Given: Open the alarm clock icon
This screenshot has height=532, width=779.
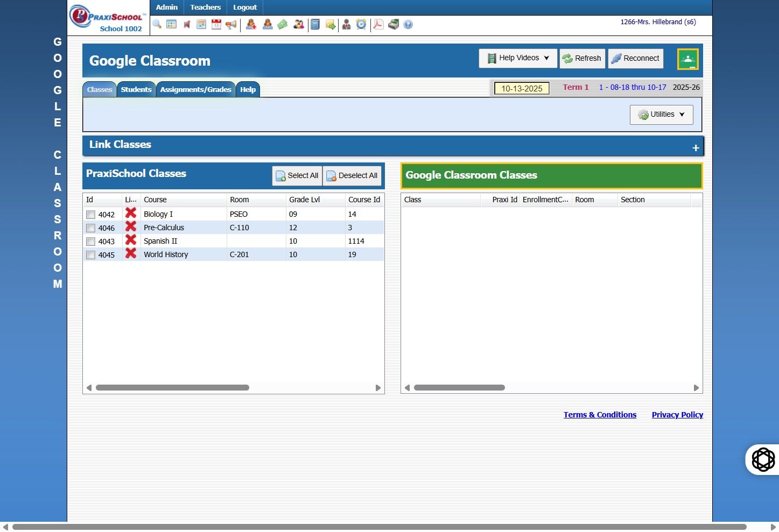Looking at the screenshot, I should click(x=361, y=24).
